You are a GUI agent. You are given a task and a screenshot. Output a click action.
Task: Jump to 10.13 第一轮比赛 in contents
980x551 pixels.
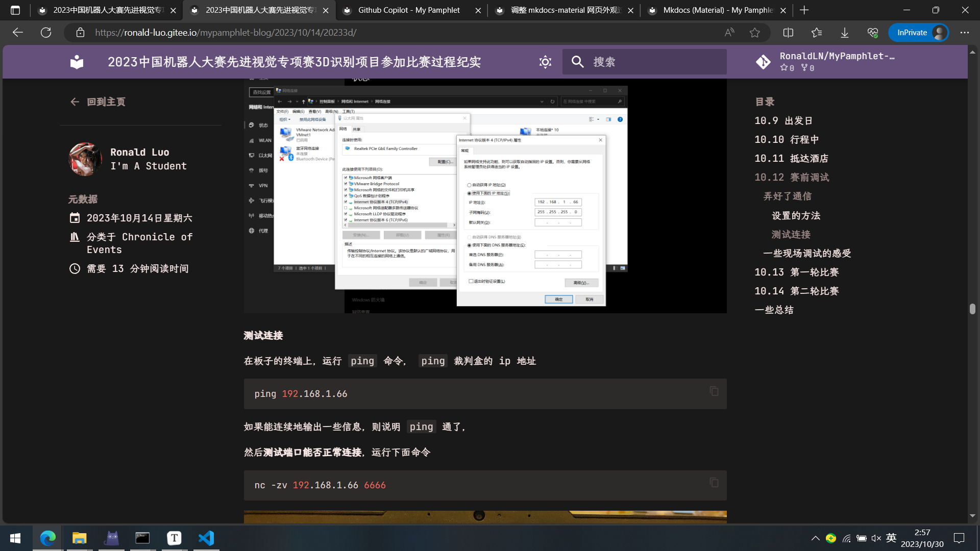click(796, 272)
